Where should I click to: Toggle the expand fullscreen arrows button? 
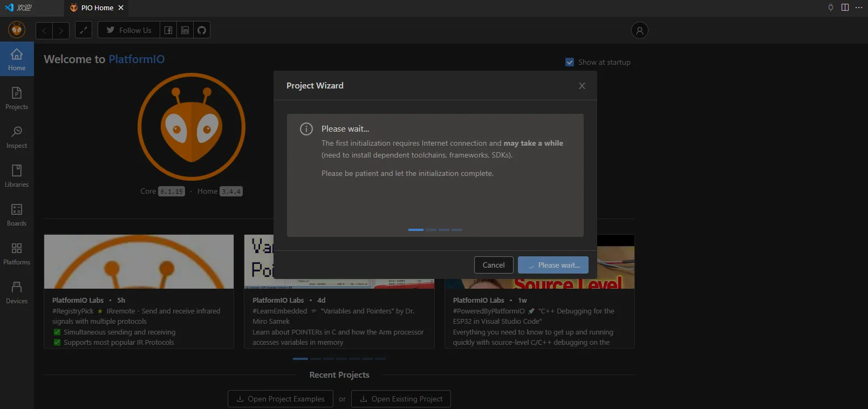tap(83, 30)
